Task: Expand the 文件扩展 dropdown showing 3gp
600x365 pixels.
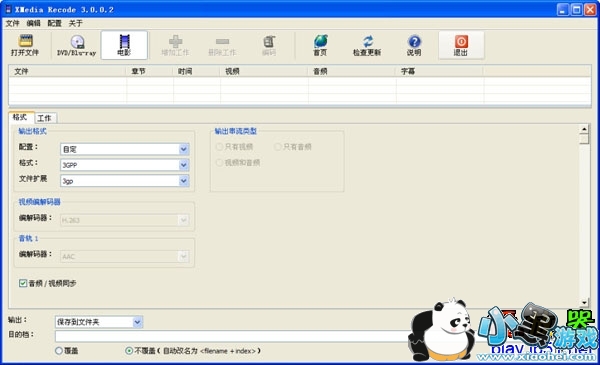Action: [x=184, y=181]
